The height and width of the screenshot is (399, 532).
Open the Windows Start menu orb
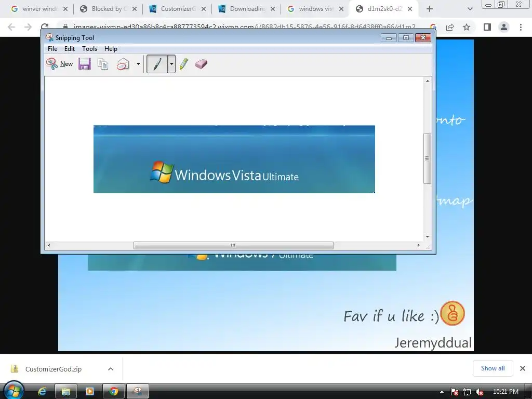[13, 391]
